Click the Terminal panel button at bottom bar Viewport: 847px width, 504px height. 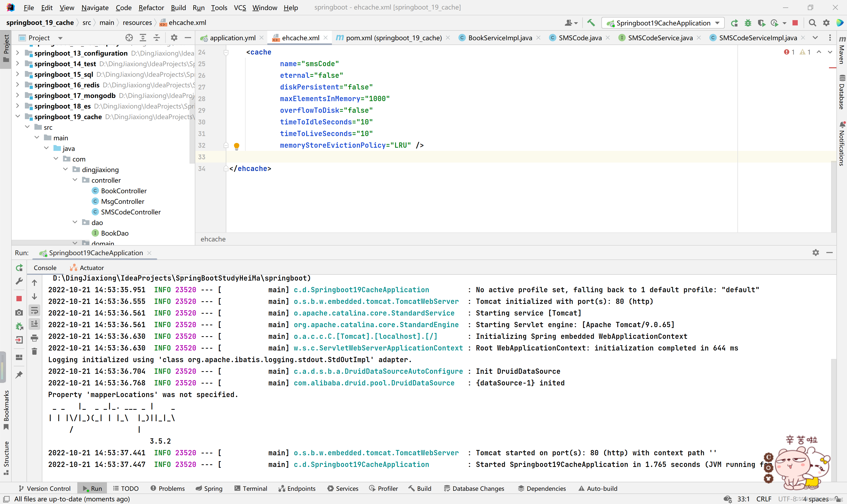[255, 488]
